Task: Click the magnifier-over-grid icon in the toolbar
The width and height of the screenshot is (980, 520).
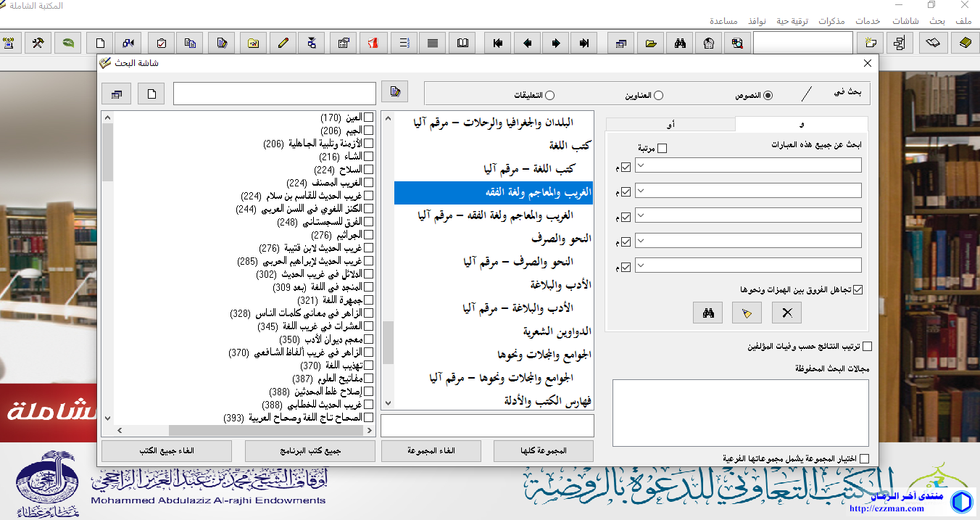Action: [737, 43]
